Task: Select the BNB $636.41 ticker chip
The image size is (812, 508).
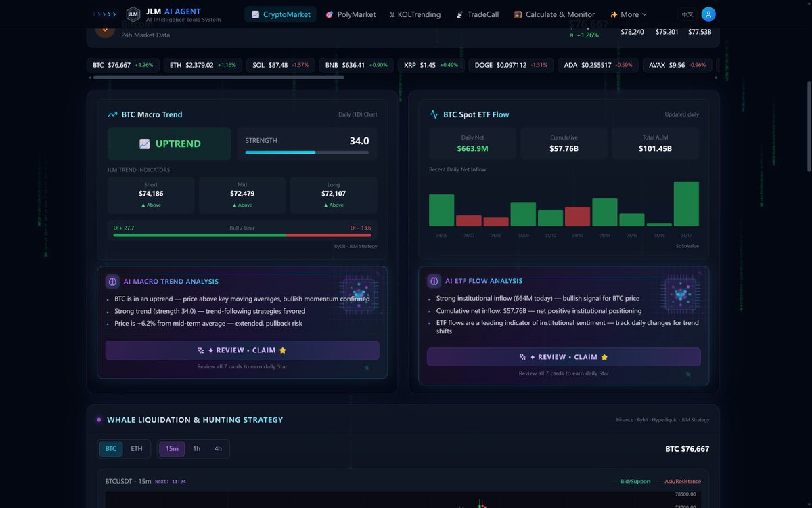Action: point(356,65)
